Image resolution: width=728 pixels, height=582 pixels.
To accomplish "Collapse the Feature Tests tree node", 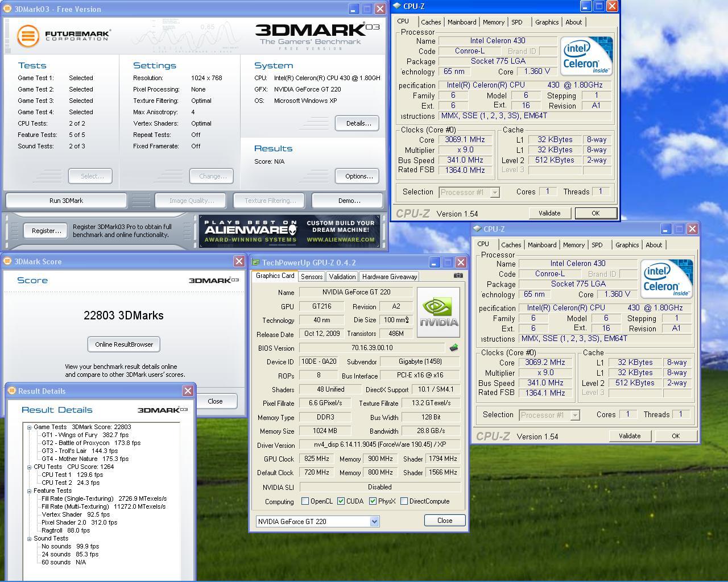I will pos(29,490).
